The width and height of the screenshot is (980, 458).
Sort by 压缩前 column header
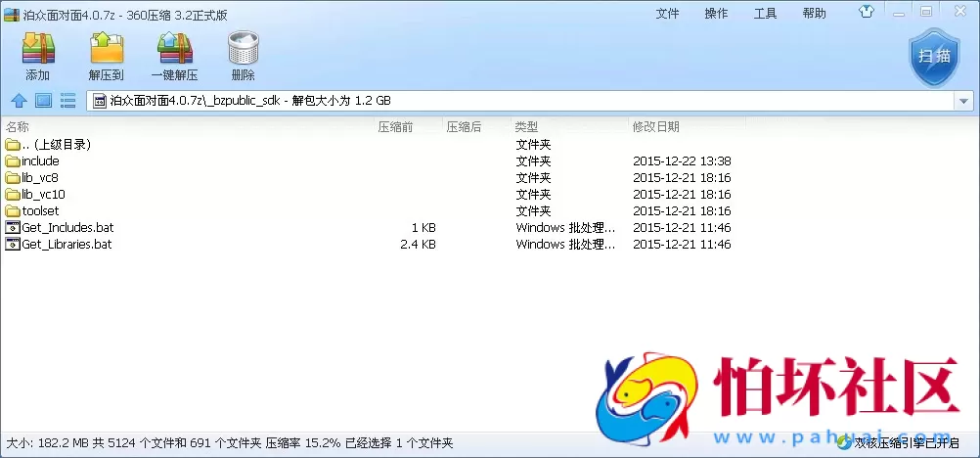(396, 127)
